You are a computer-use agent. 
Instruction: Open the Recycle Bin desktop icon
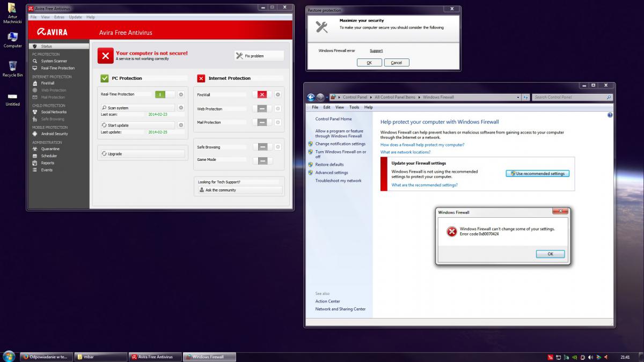click(x=13, y=69)
